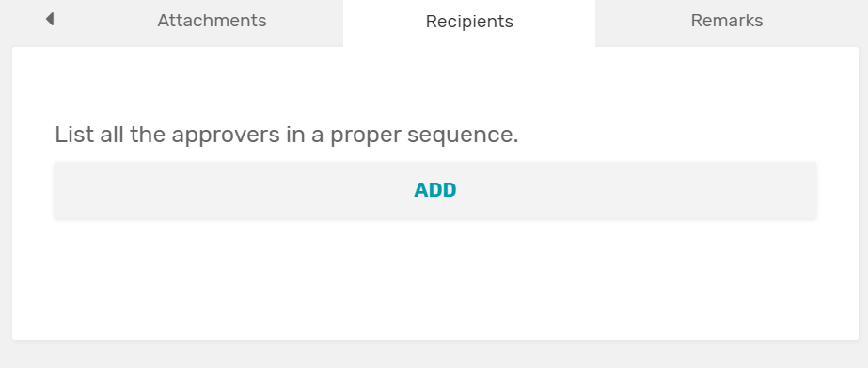Screen dimensions: 868x368
Task: Click the ADD button to add approver
Action: [435, 190]
